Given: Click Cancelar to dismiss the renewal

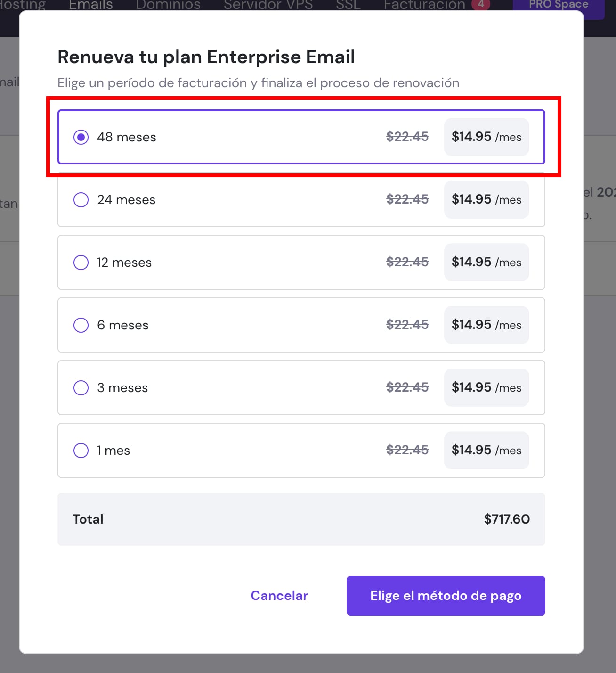Looking at the screenshot, I should point(279,596).
